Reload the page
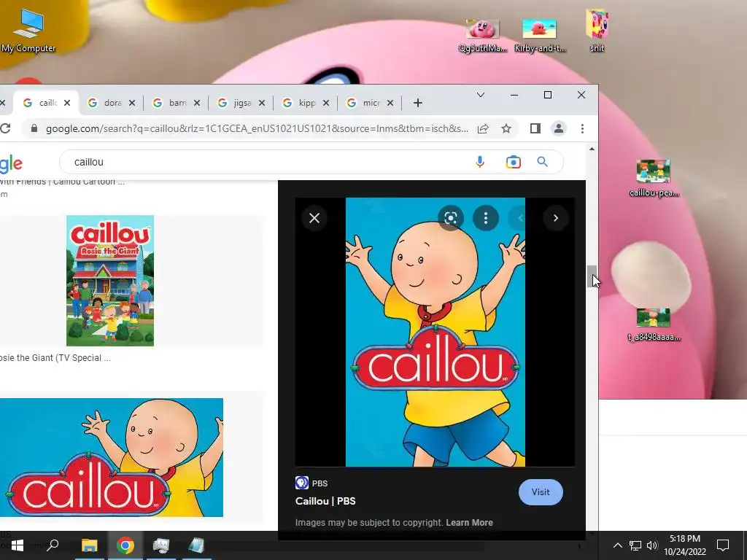Screen dimensions: 747x560 click(5, 128)
